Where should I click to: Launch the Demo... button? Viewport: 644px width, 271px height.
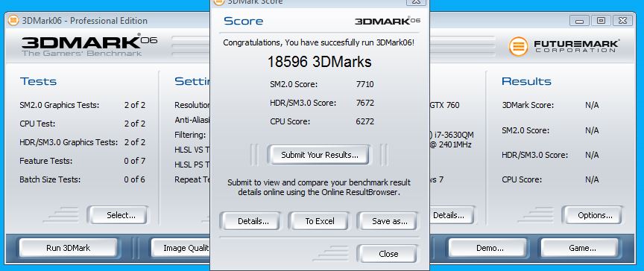pyautogui.click(x=490, y=248)
